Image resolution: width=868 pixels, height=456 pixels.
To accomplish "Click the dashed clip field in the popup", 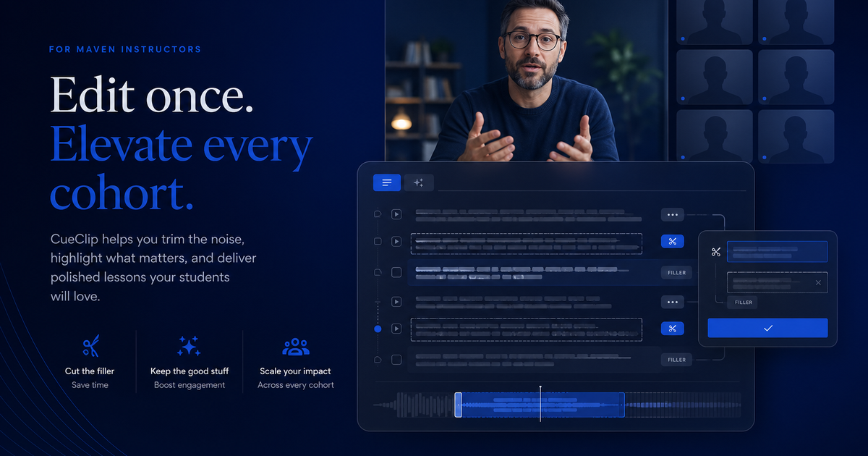I will tap(778, 282).
